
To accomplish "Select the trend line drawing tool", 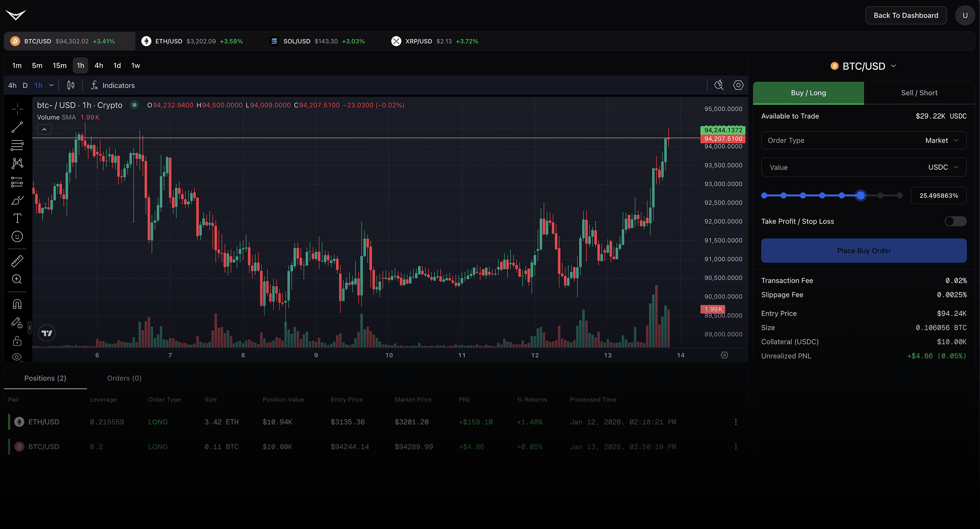I will coord(17,127).
